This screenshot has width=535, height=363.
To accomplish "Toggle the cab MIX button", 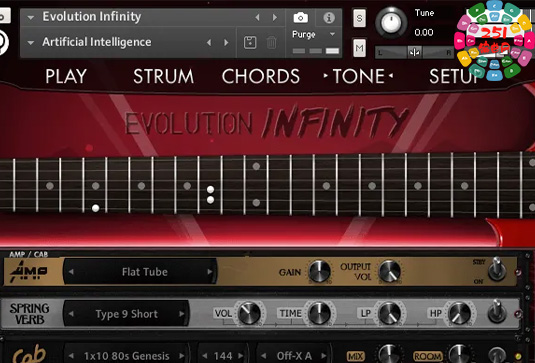I will [356, 357].
